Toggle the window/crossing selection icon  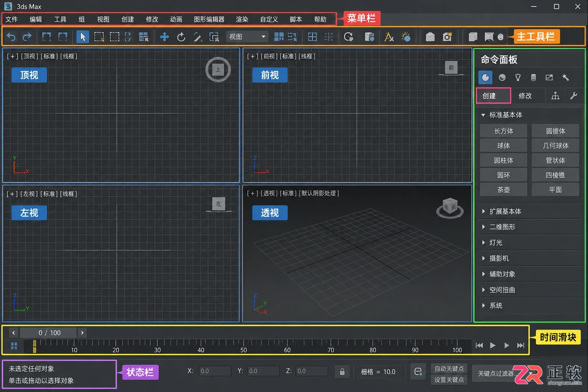(128, 37)
